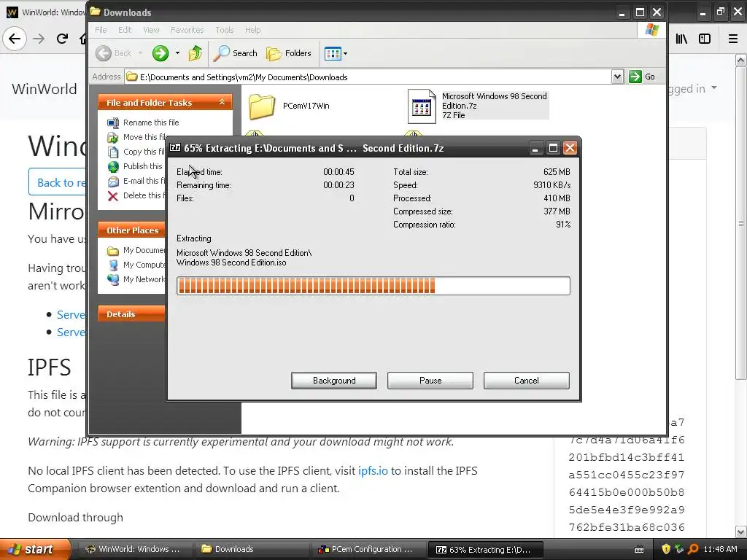Select the Windows 98 Second Edition.7z file icon
This screenshot has height=560, width=747.
click(x=422, y=106)
